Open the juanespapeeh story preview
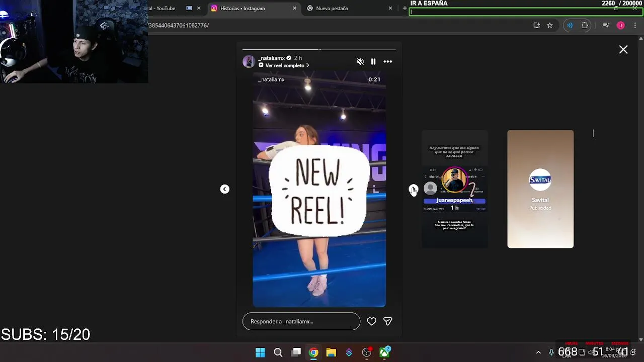This screenshot has width=644, height=362. pos(455,189)
